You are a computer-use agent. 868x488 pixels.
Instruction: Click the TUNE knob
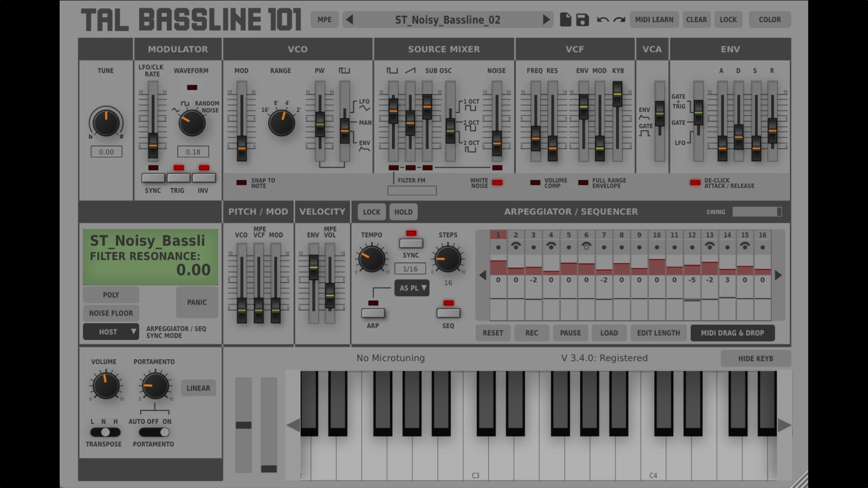pos(106,123)
